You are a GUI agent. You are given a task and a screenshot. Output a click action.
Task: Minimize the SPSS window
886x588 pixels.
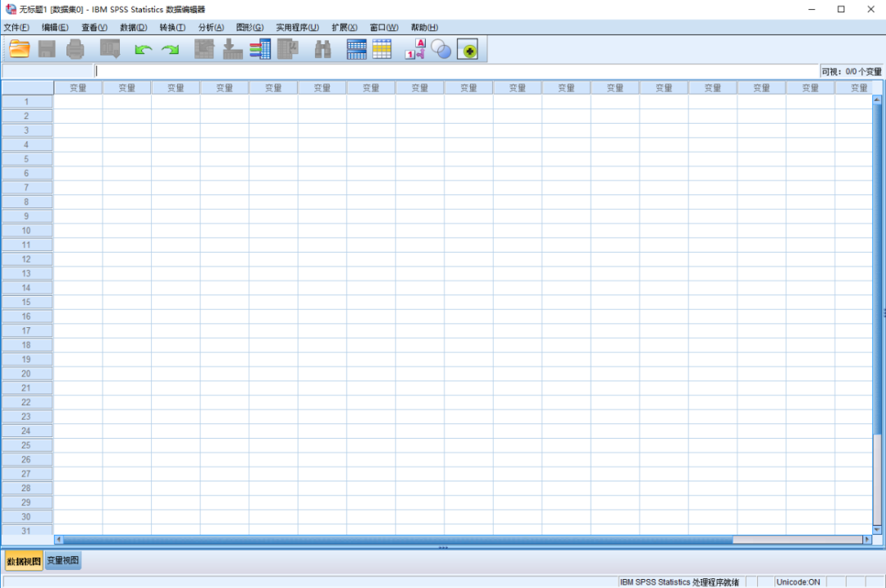(x=811, y=9)
